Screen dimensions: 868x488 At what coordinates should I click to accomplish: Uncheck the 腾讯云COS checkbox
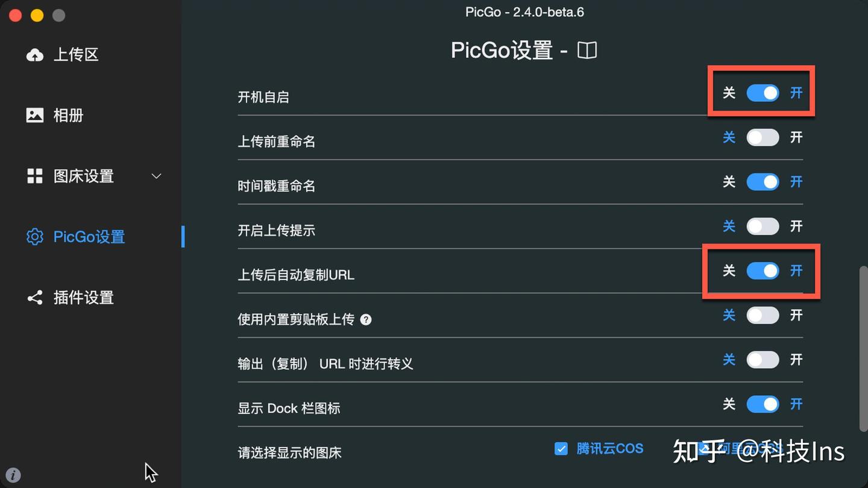click(561, 448)
